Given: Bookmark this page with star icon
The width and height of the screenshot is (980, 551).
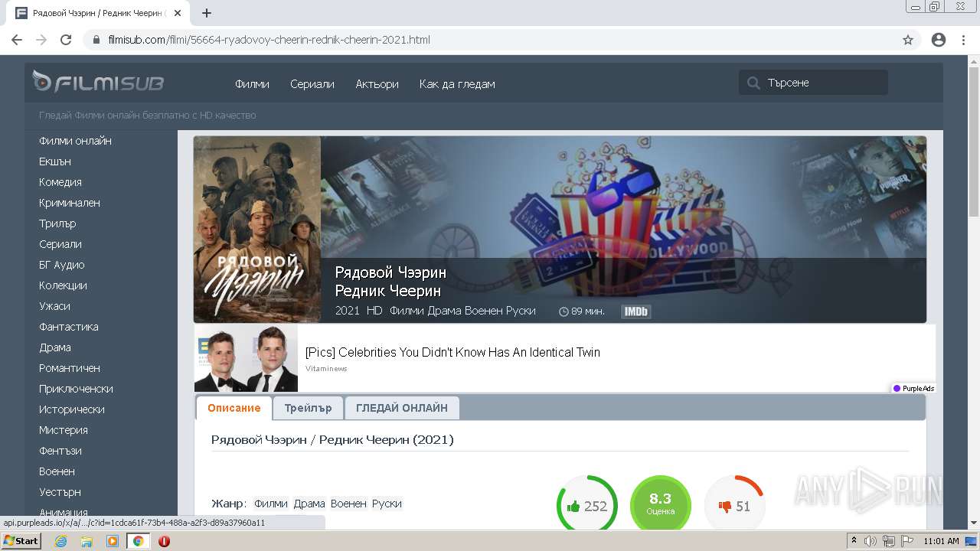Looking at the screenshot, I should point(908,40).
